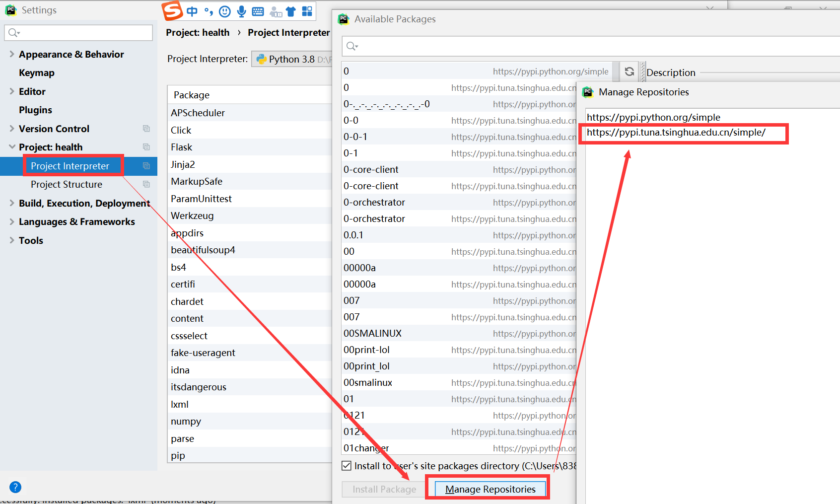Screen dimensions: 840x504
Task: Open Keymap settings page
Action: pos(37,73)
